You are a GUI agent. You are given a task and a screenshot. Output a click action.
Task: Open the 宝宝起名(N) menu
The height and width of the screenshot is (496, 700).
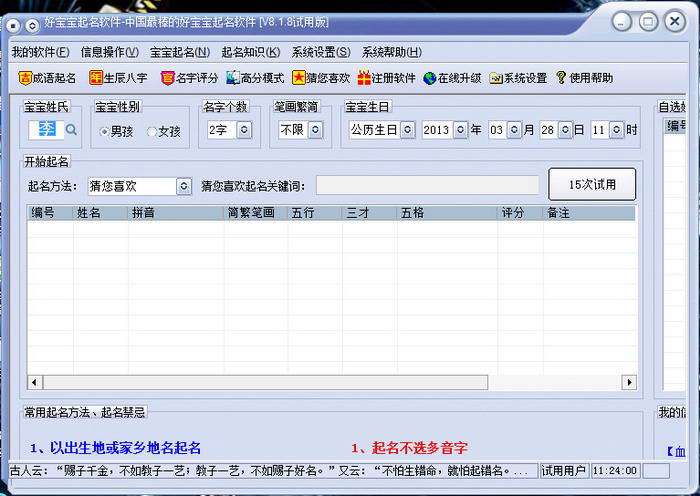180,52
